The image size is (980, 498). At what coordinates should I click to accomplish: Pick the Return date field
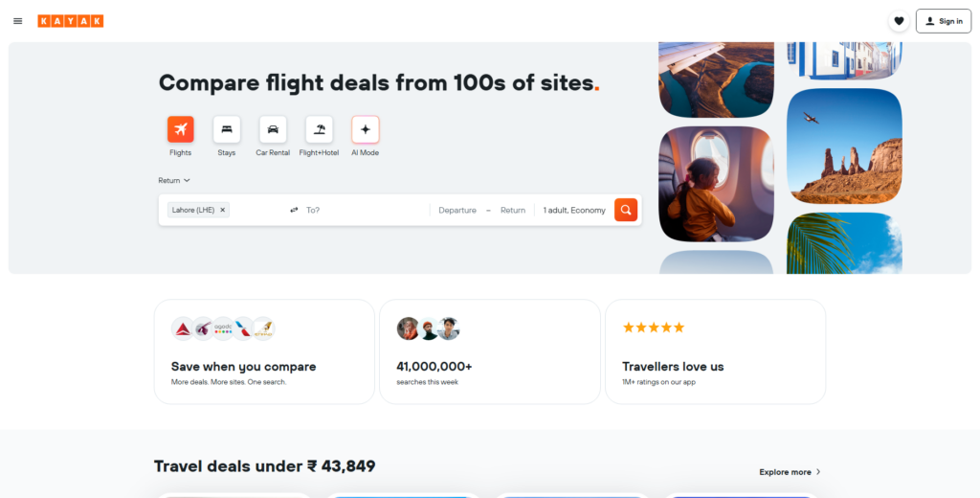513,210
